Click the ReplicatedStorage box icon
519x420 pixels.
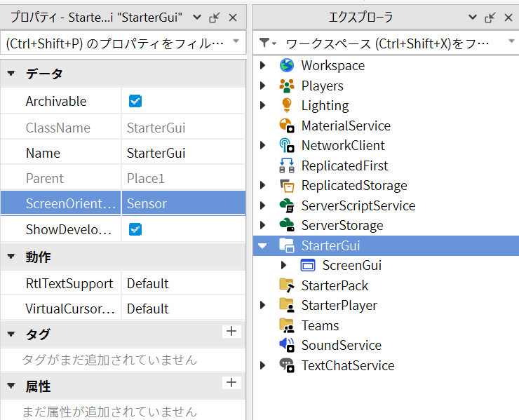tap(287, 186)
